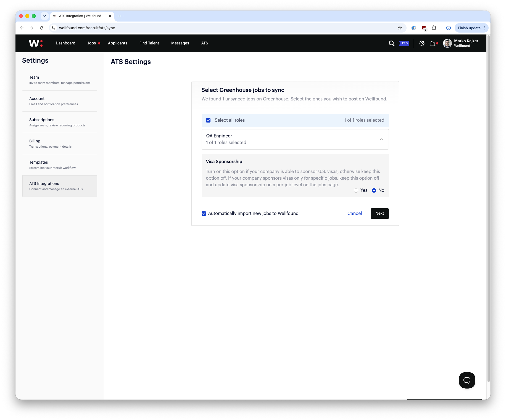
Task: Click the company building icon
Action: 433,43
